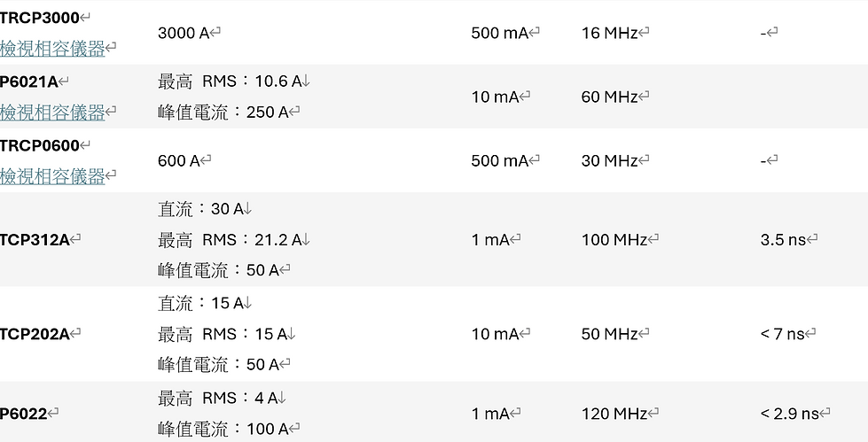Click the 120 MHz bandwidth value
868x442 pixels.
[x=614, y=414]
